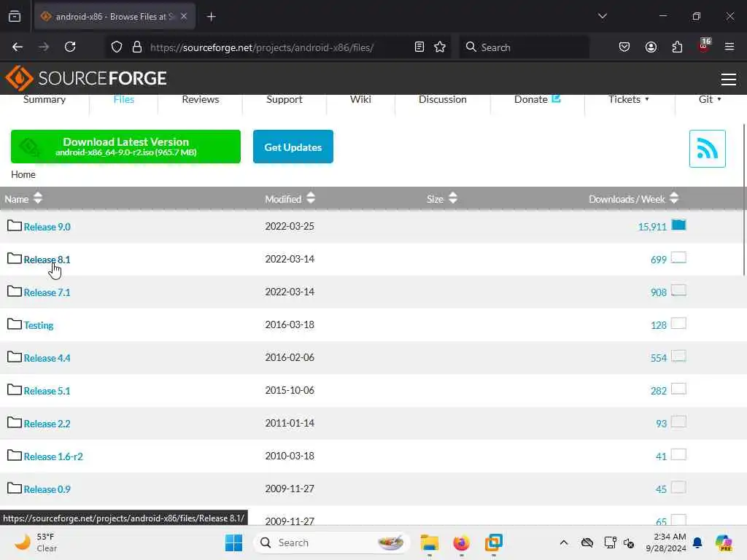The image size is (747, 560).
Task: Open the notification bell icon
Action: pyautogui.click(x=697, y=542)
